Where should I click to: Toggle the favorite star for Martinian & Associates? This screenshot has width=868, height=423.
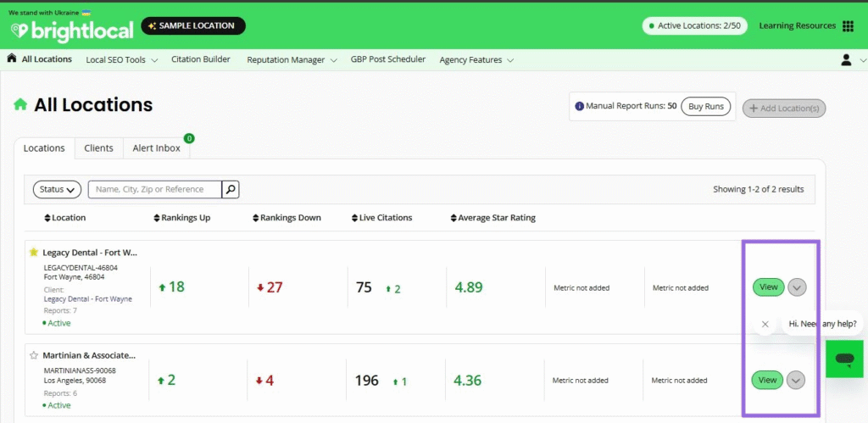pyautogui.click(x=34, y=355)
